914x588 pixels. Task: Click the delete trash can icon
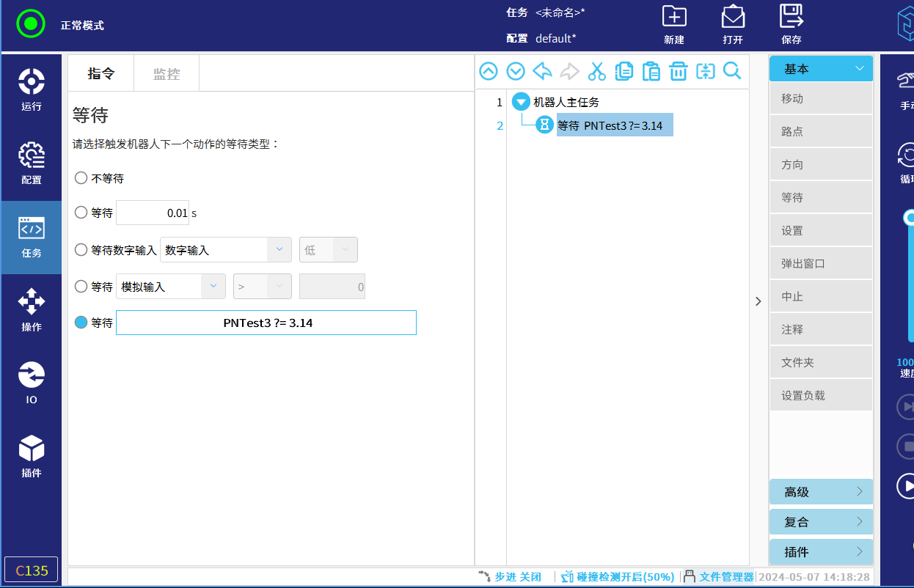679,71
